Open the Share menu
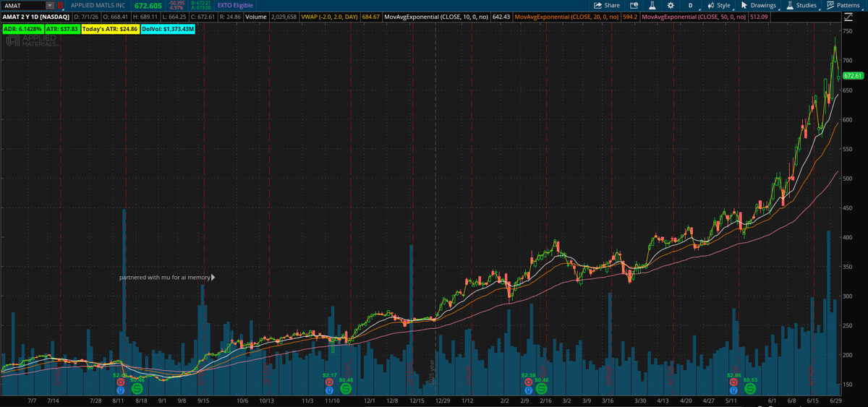868x407 pixels. tap(607, 5)
